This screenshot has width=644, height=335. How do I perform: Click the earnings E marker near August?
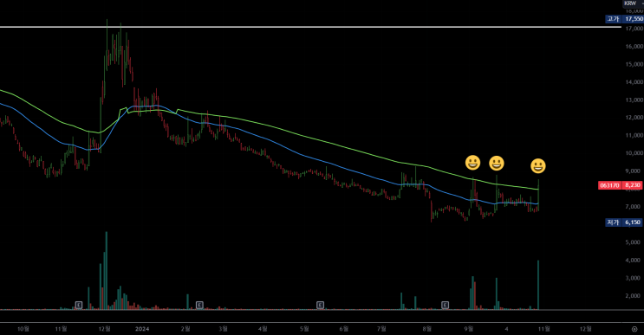point(445,305)
